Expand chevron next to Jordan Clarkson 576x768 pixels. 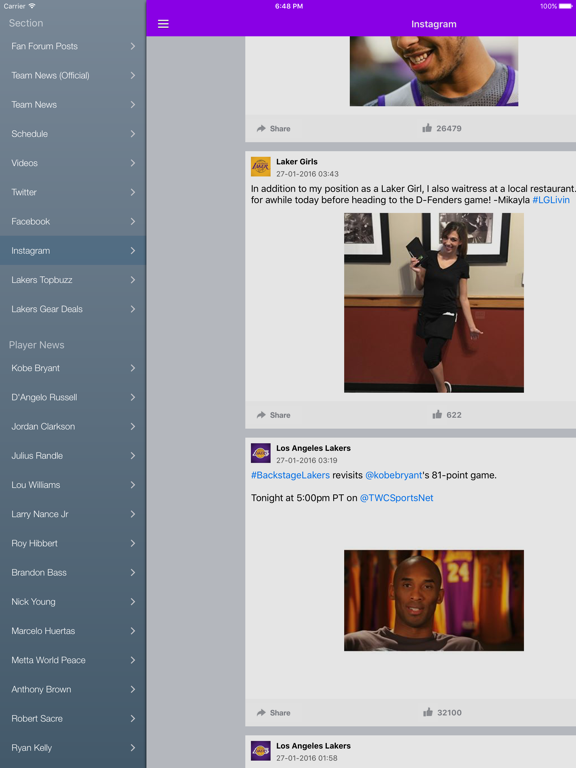[133, 427]
